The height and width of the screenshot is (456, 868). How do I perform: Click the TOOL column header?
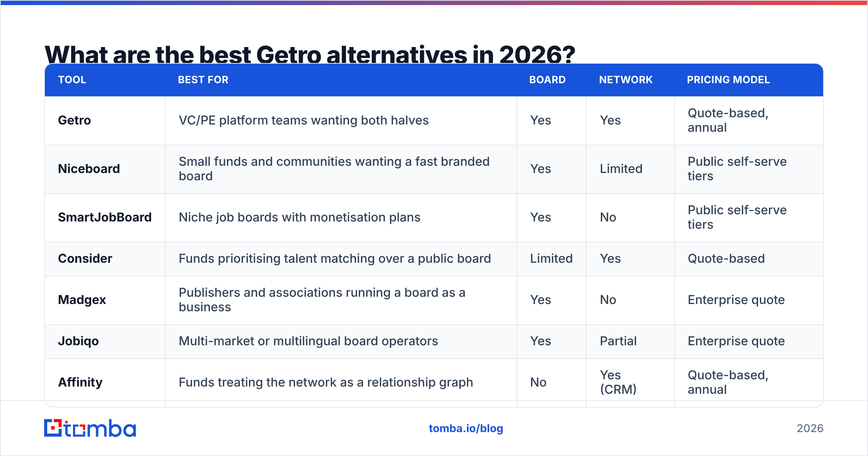pyautogui.click(x=72, y=80)
